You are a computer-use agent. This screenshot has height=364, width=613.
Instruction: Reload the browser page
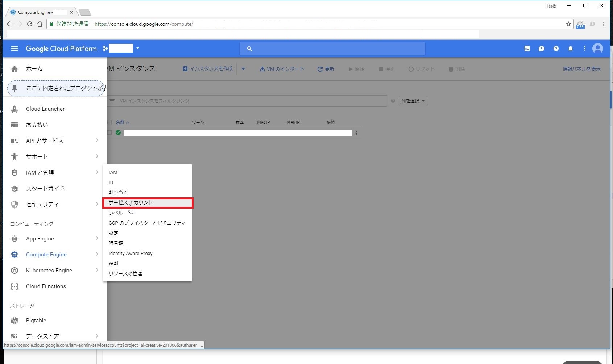30,24
